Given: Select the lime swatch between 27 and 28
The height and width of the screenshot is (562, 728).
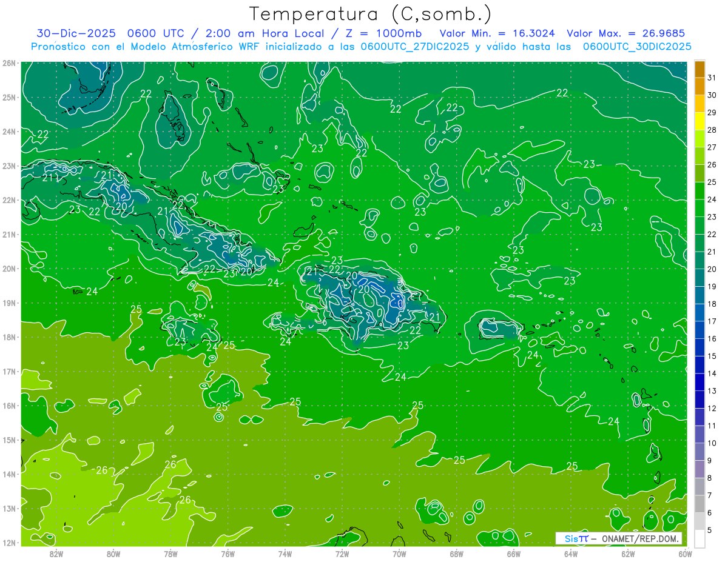Looking at the screenshot, I should pyautogui.click(x=699, y=139).
